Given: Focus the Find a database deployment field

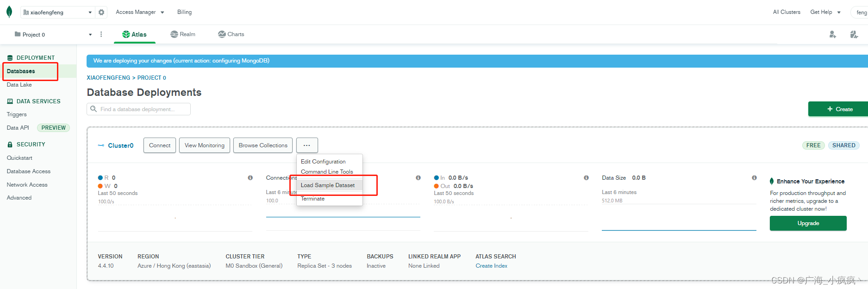Looking at the screenshot, I should coord(138,109).
